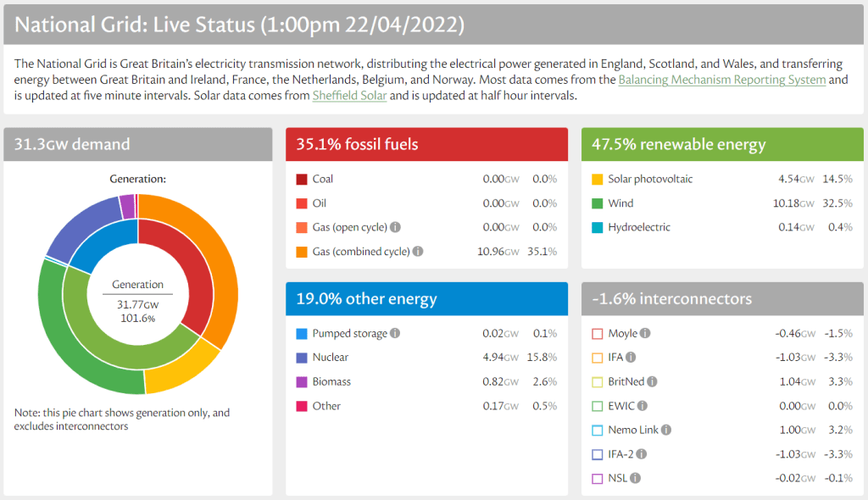Click the 47.5% renewable energy header
Screen dimensions: 868x500
coord(722,144)
